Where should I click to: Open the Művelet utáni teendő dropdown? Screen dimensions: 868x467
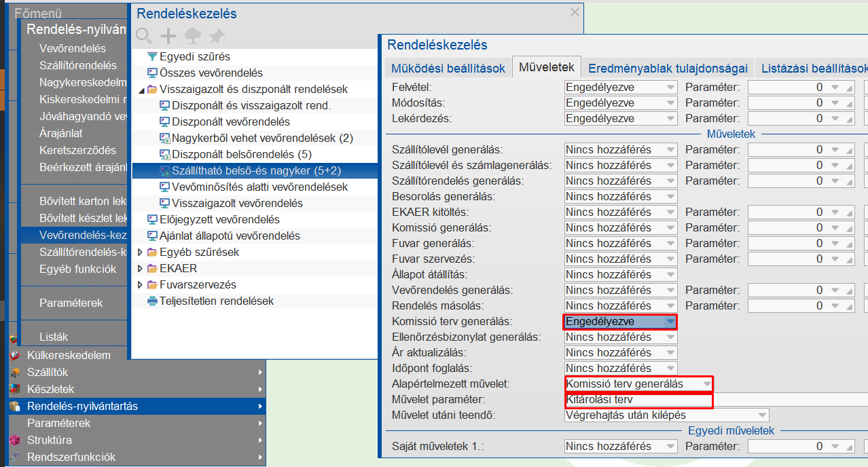762,415
